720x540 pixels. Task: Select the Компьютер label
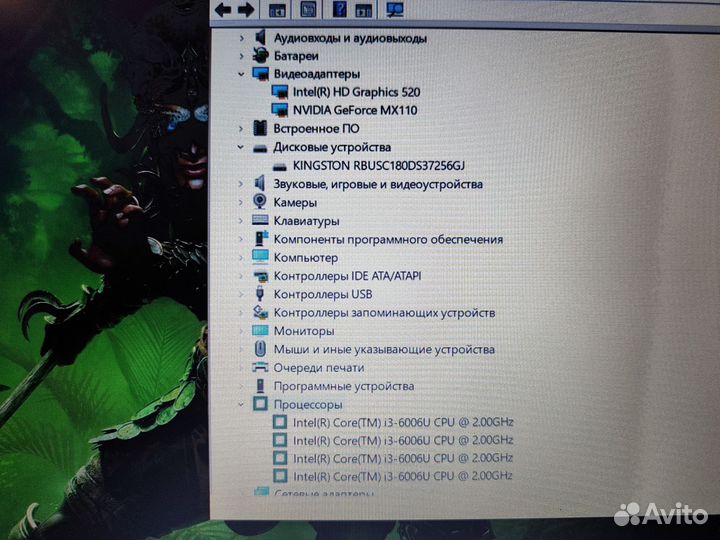tap(306, 258)
